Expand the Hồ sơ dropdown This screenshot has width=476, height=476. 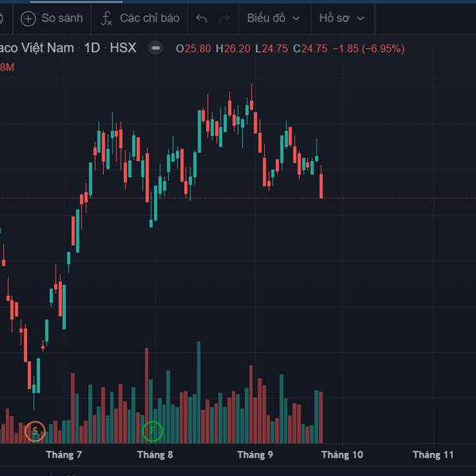point(342,18)
